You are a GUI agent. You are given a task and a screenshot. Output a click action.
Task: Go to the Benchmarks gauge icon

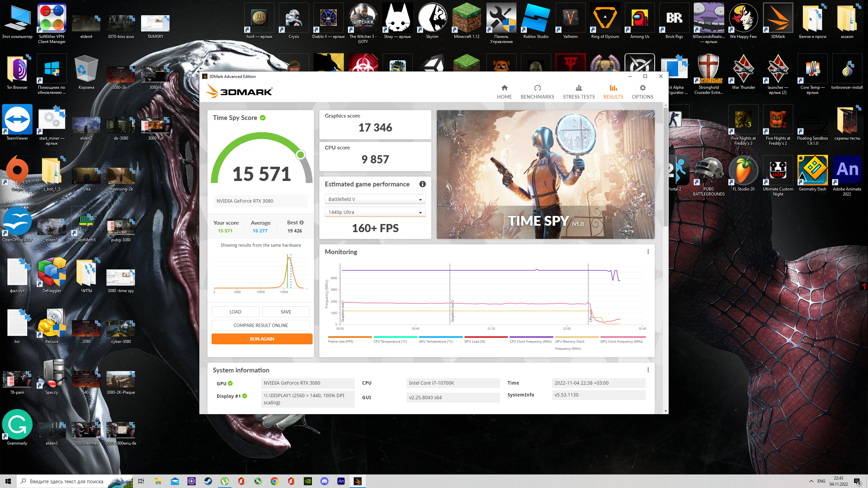pos(537,88)
